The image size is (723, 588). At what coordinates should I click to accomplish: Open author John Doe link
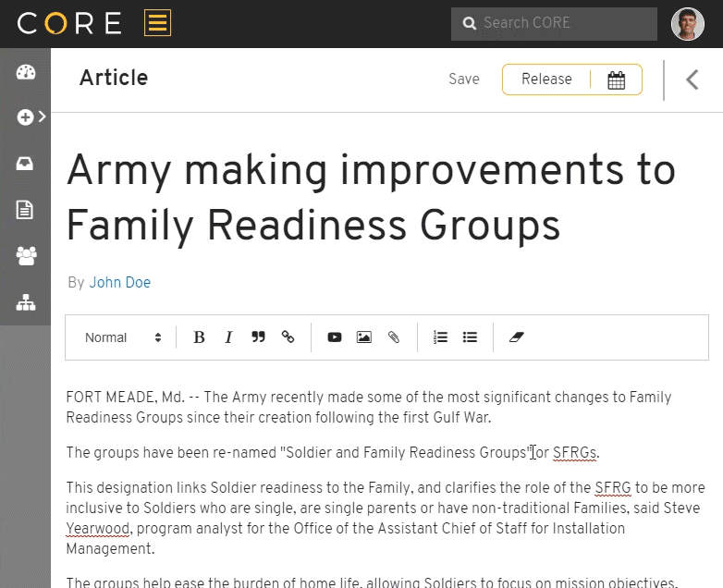tap(120, 282)
